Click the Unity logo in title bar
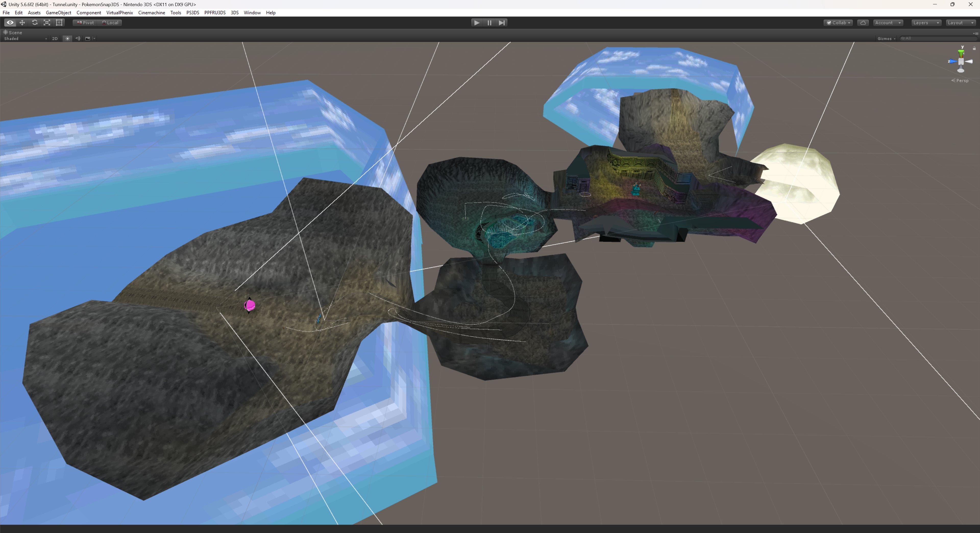 click(x=4, y=4)
